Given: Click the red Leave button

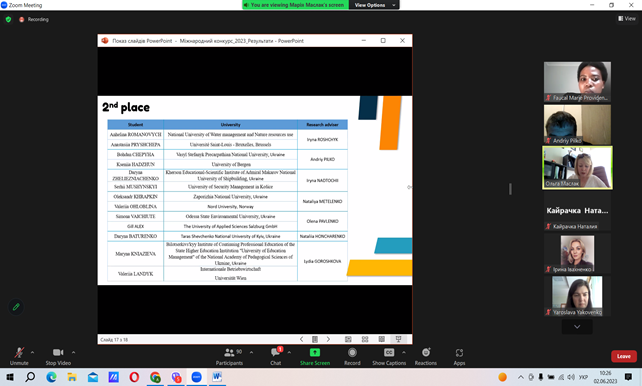Looking at the screenshot, I should click(x=624, y=356).
